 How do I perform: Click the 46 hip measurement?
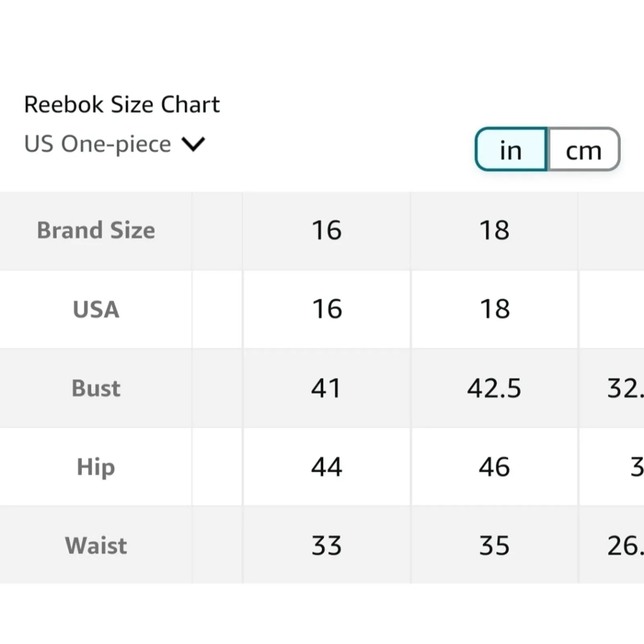(494, 467)
